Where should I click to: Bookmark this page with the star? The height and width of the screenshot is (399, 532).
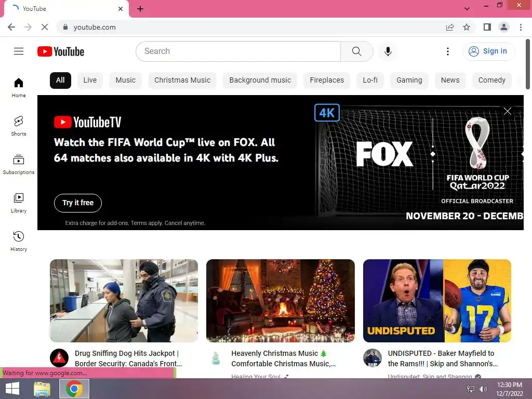[467, 27]
